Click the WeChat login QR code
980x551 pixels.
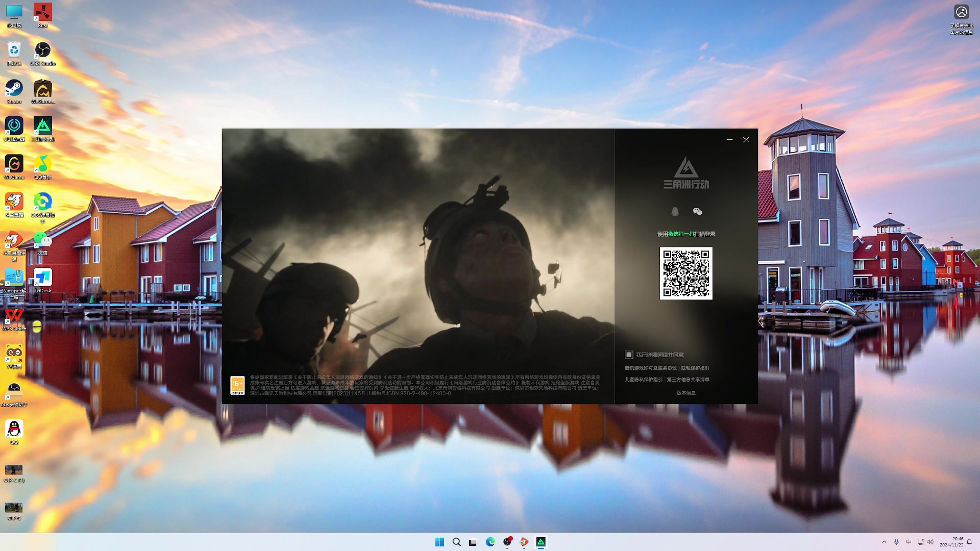686,273
